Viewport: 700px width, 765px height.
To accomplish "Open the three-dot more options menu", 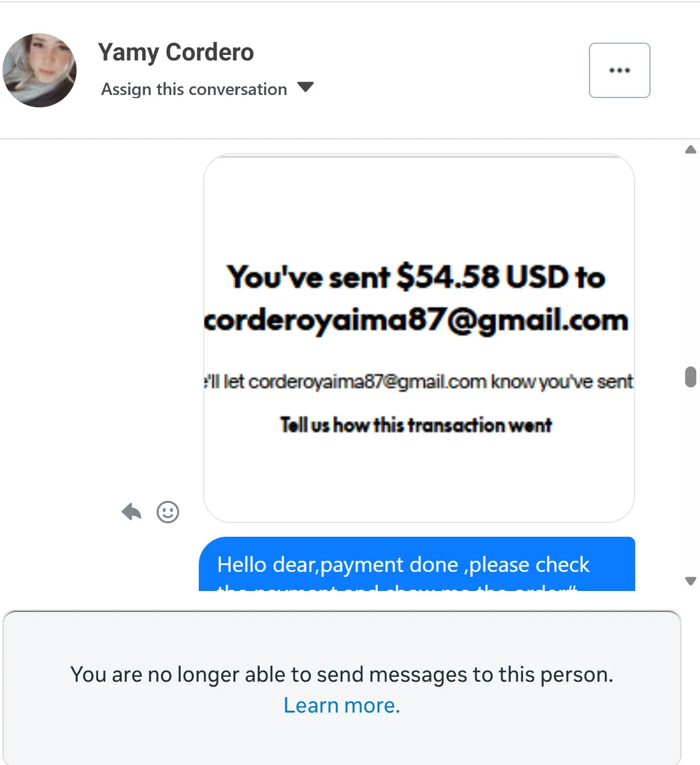I will tap(619, 70).
